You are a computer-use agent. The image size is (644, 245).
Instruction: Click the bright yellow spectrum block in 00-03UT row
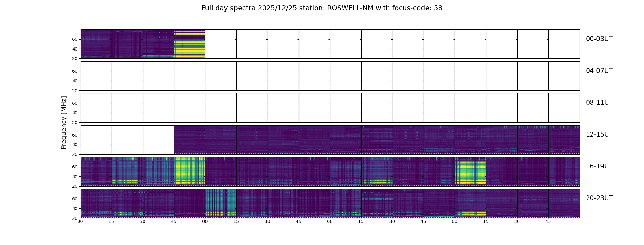click(190, 44)
